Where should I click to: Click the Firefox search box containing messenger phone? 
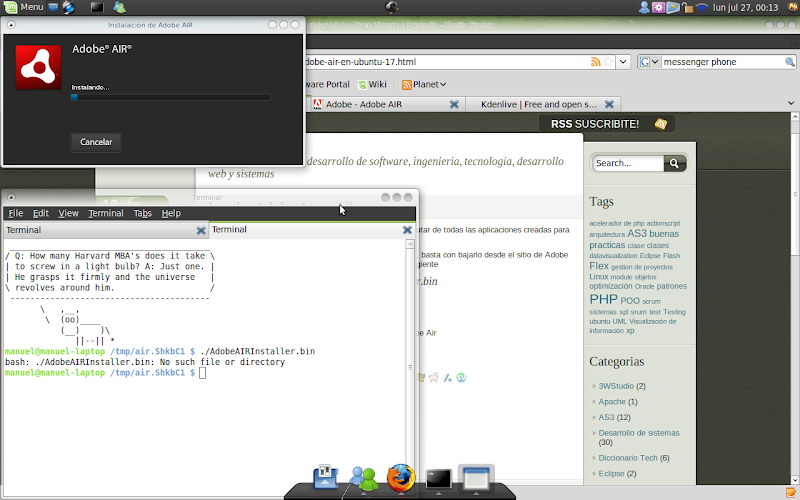click(722, 62)
